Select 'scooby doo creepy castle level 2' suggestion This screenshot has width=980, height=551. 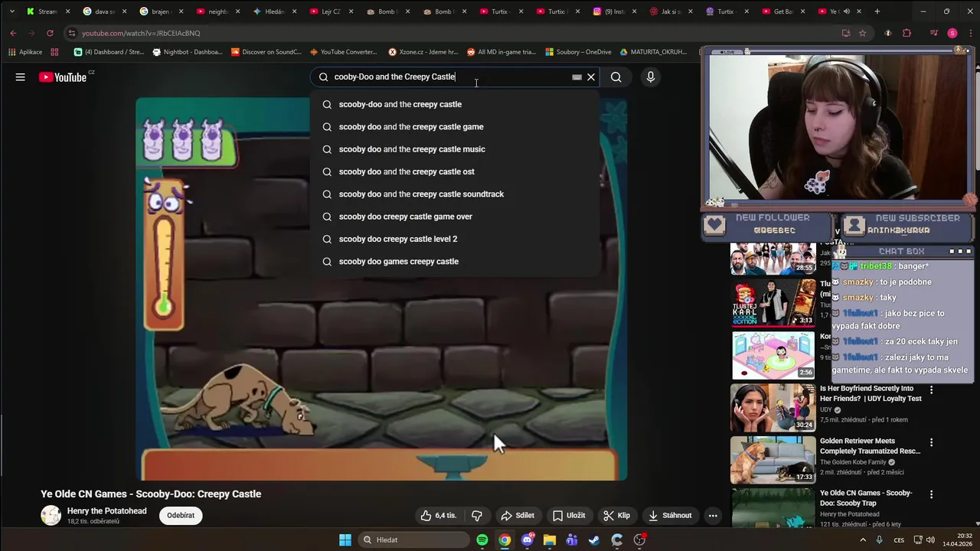coord(456,239)
